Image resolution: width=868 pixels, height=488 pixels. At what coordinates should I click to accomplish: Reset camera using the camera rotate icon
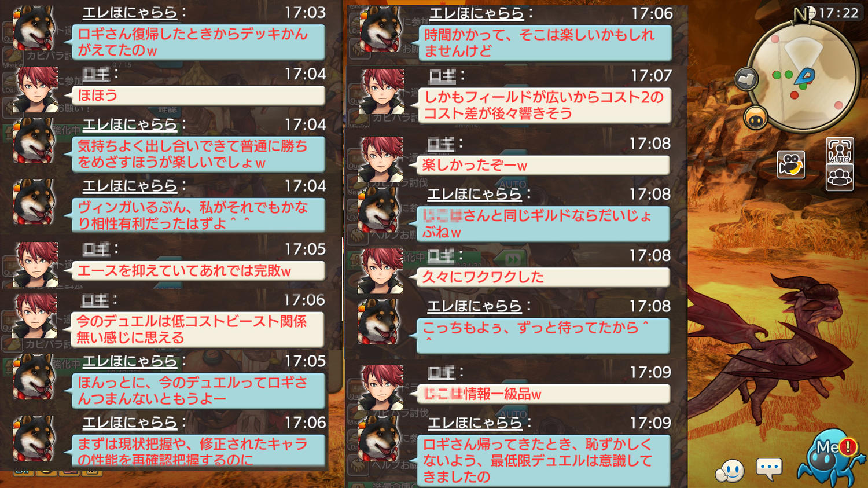(x=791, y=164)
